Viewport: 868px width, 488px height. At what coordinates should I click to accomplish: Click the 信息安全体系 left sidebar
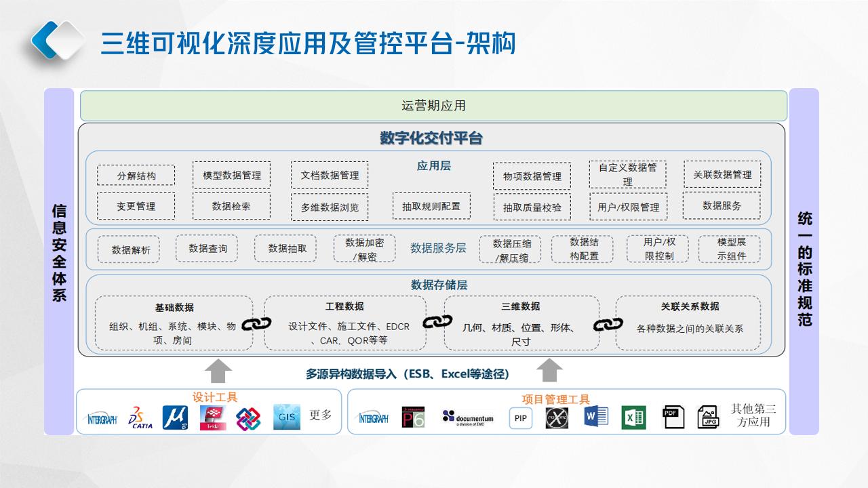(x=59, y=262)
